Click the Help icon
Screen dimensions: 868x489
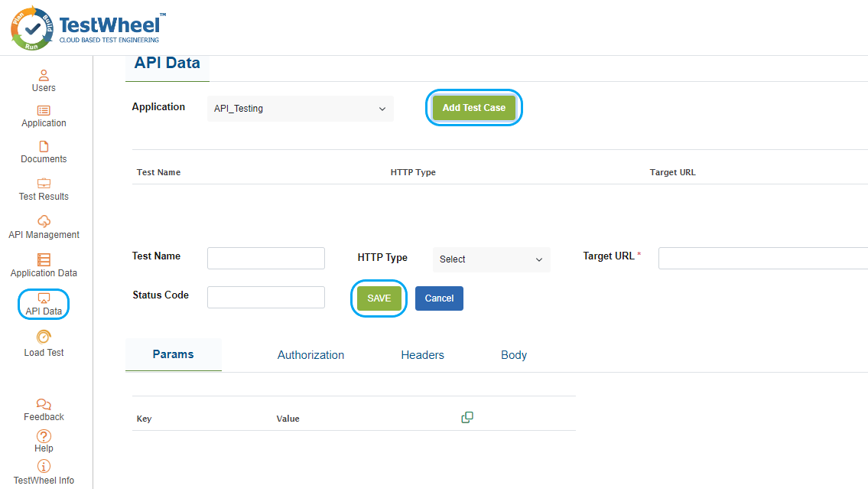point(44,441)
